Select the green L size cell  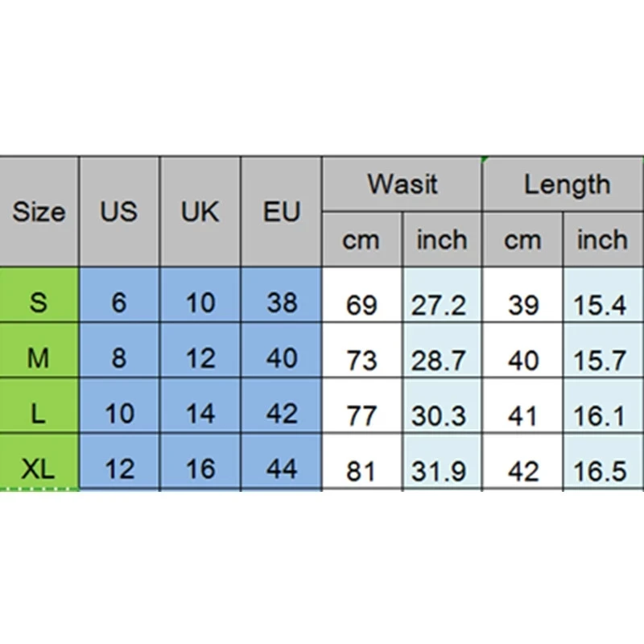39,413
